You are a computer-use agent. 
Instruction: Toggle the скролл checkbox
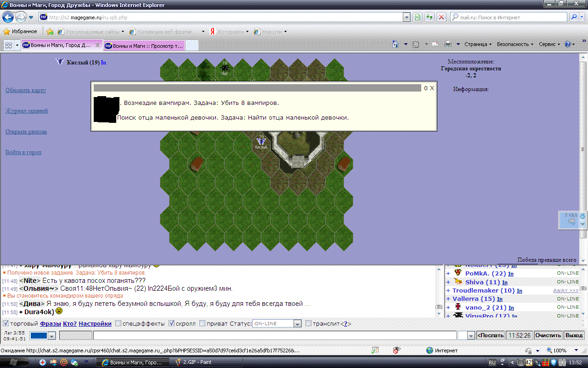point(172,323)
